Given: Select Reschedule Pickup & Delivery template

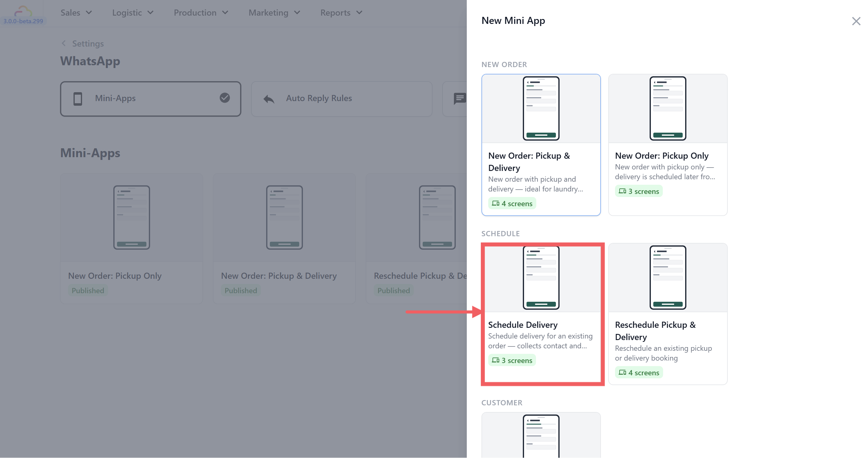Looking at the screenshot, I should point(667,314).
